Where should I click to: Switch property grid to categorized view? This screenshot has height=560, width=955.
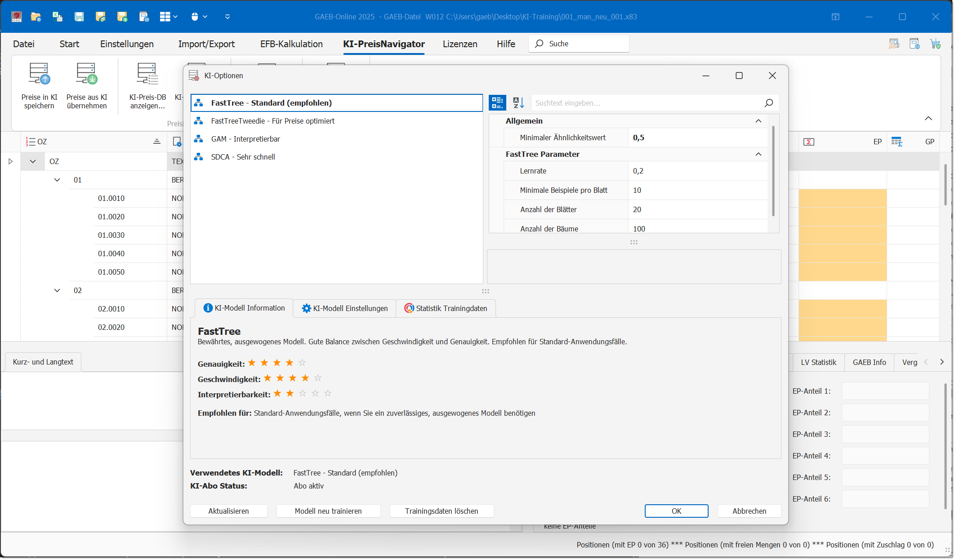coord(497,103)
